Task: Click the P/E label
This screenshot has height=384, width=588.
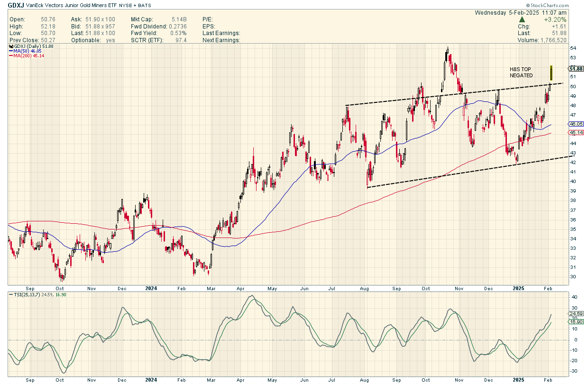Action: (208, 19)
